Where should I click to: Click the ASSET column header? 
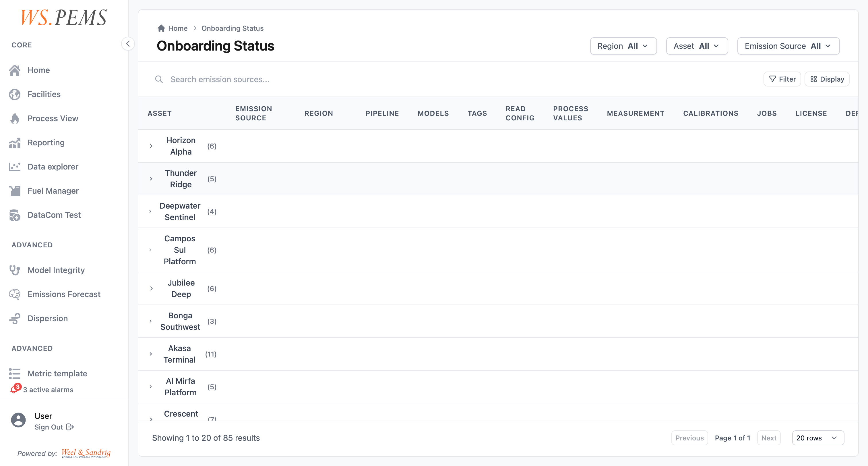point(160,113)
